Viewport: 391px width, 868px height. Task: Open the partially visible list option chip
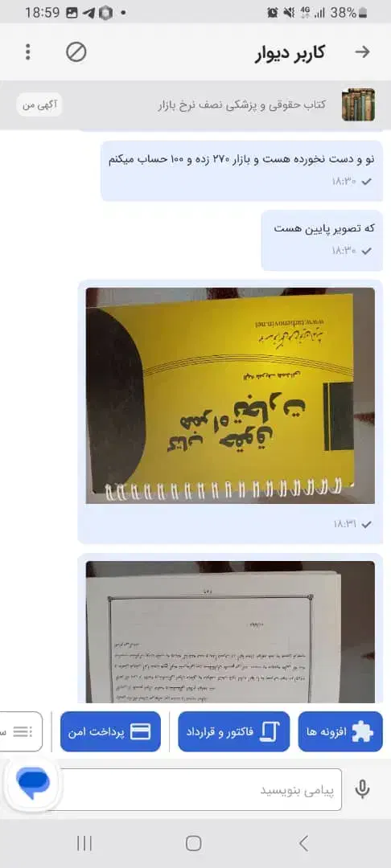[x=20, y=732]
